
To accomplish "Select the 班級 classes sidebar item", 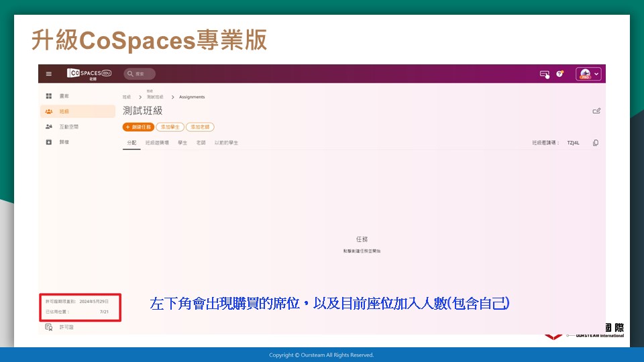I will pos(77,111).
